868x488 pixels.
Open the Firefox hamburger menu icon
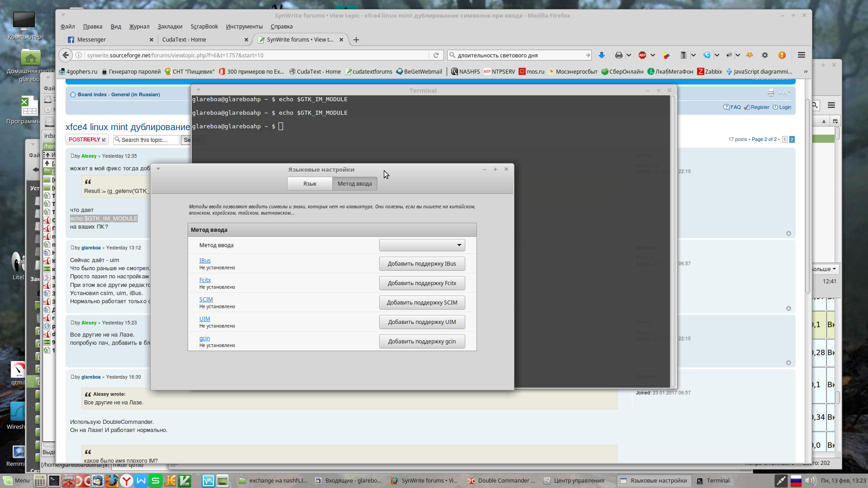802,55
